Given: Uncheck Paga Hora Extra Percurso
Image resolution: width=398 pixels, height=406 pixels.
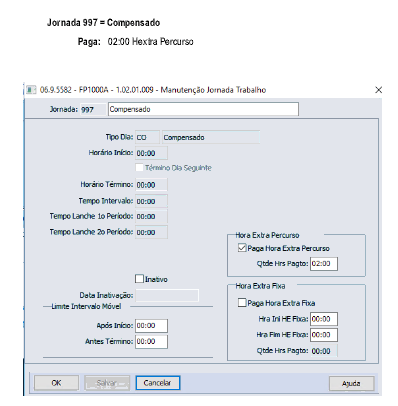Looking at the screenshot, I should pyautogui.click(x=242, y=248).
